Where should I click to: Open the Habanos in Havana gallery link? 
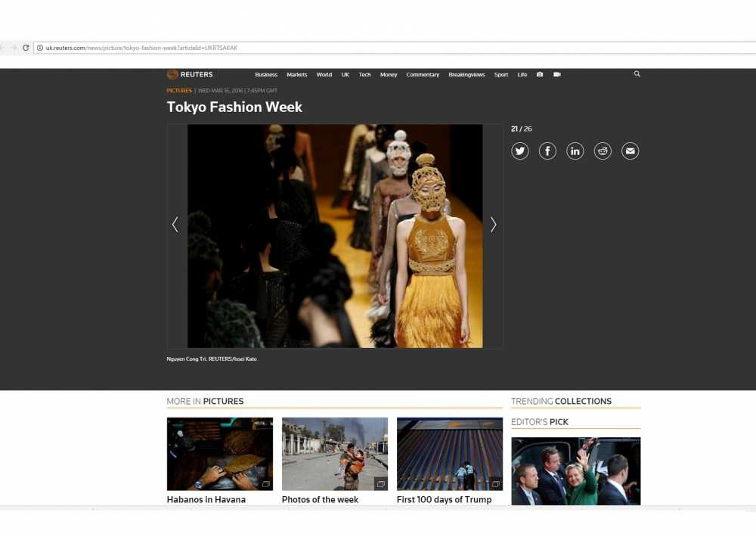(206, 499)
